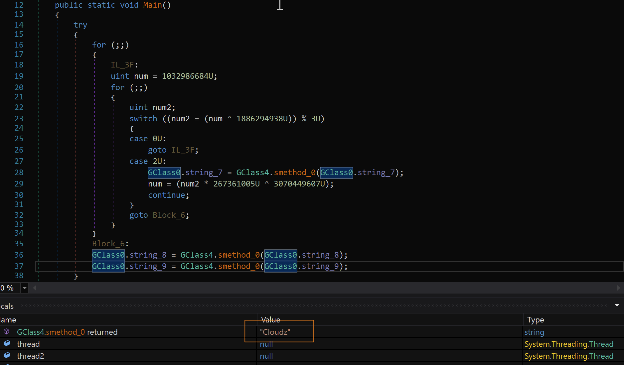Click Block_6 in goto on line 32

(x=170, y=215)
